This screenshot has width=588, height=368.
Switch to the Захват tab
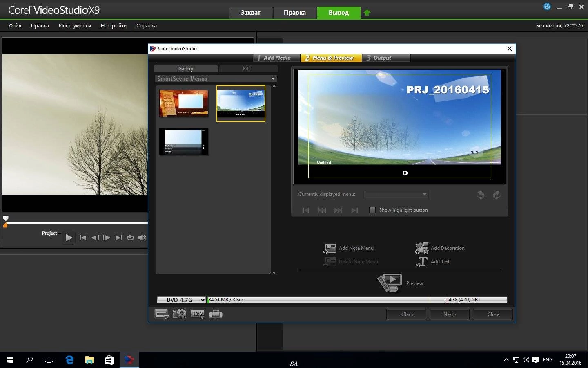pos(250,13)
